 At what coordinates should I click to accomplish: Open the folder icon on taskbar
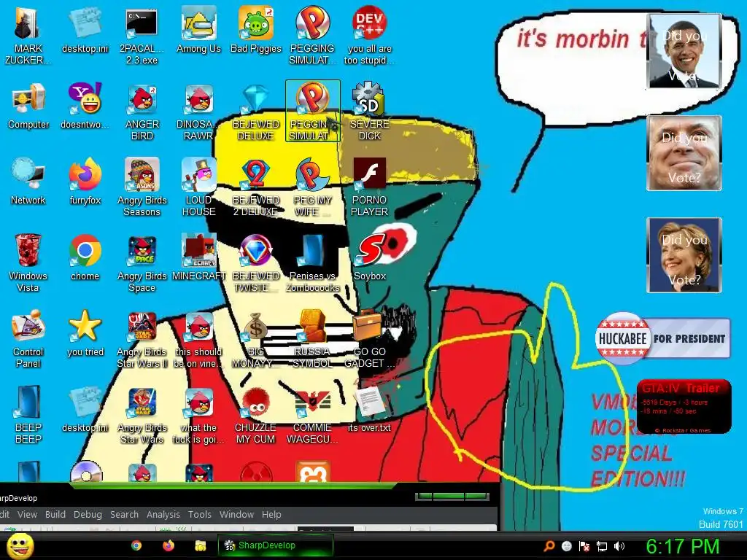pos(200,545)
